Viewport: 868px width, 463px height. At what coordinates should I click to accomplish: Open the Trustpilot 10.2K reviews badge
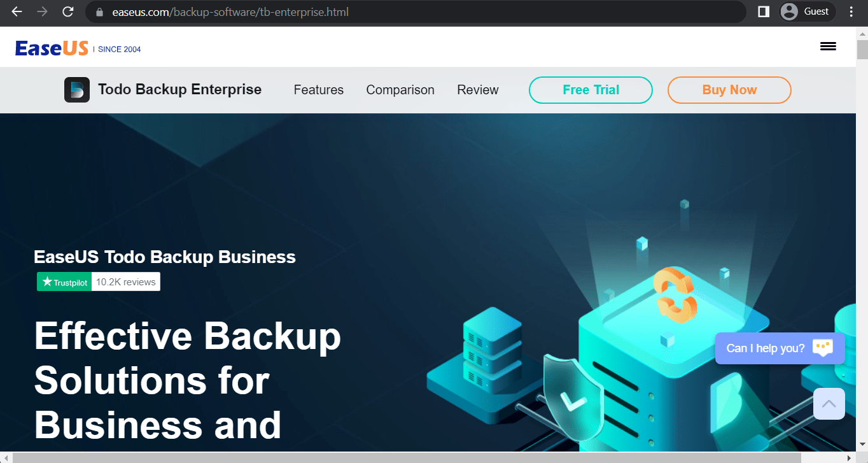[x=99, y=281]
